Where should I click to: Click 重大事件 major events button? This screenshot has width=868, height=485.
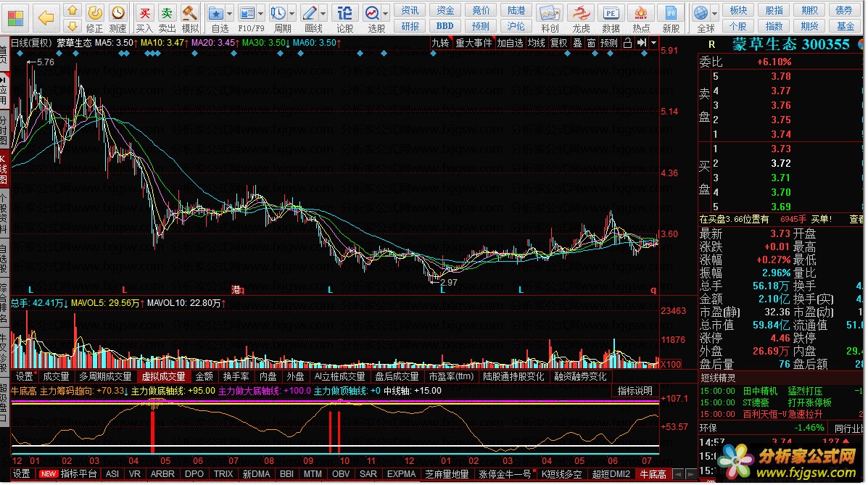tap(474, 43)
